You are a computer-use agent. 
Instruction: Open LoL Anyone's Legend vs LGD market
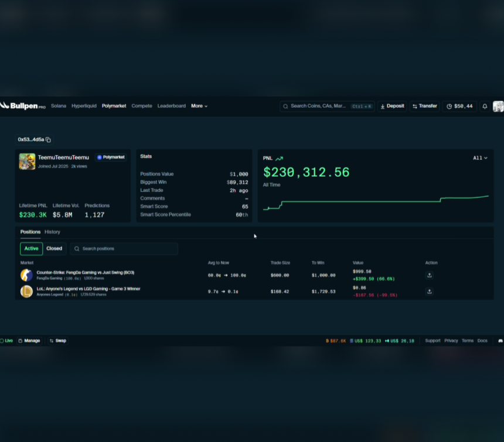[88, 289]
